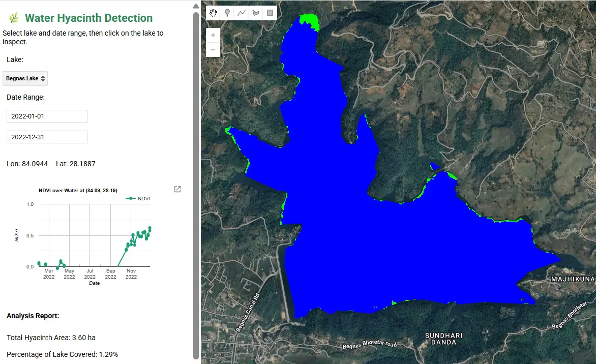The width and height of the screenshot is (596, 364).
Task: Open the Begnas Lake dropdown
Action: tap(25, 78)
